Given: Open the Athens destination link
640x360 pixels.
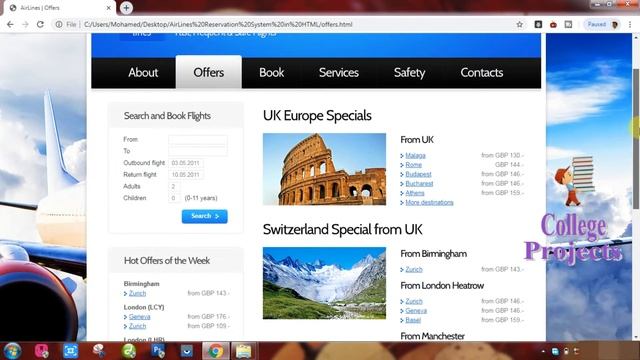Looking at the screenshot, I should click(x=415, y=193).
